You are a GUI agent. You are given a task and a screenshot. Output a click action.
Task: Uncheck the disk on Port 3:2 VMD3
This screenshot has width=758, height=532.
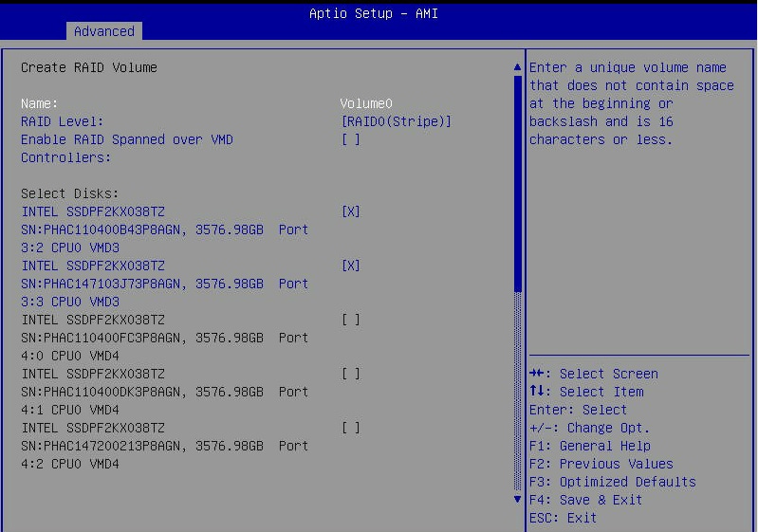350,211
